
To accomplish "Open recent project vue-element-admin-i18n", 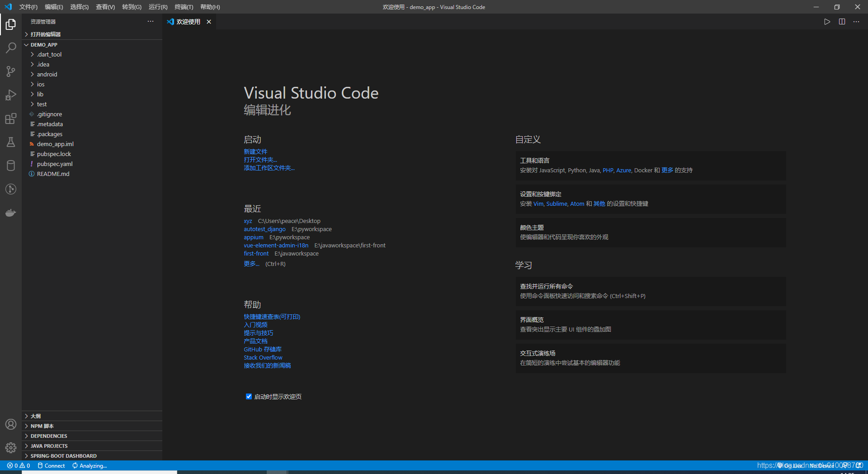I will [x=276, y=246].
